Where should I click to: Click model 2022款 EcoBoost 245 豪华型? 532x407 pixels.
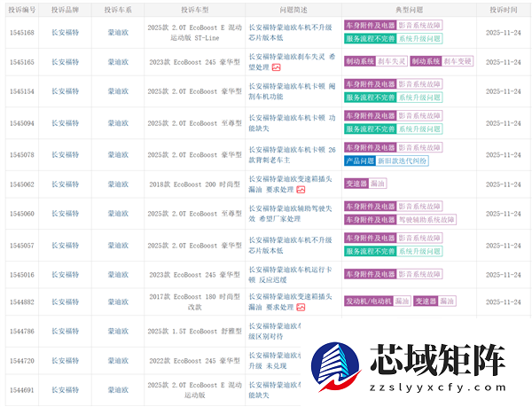[195, 361]
